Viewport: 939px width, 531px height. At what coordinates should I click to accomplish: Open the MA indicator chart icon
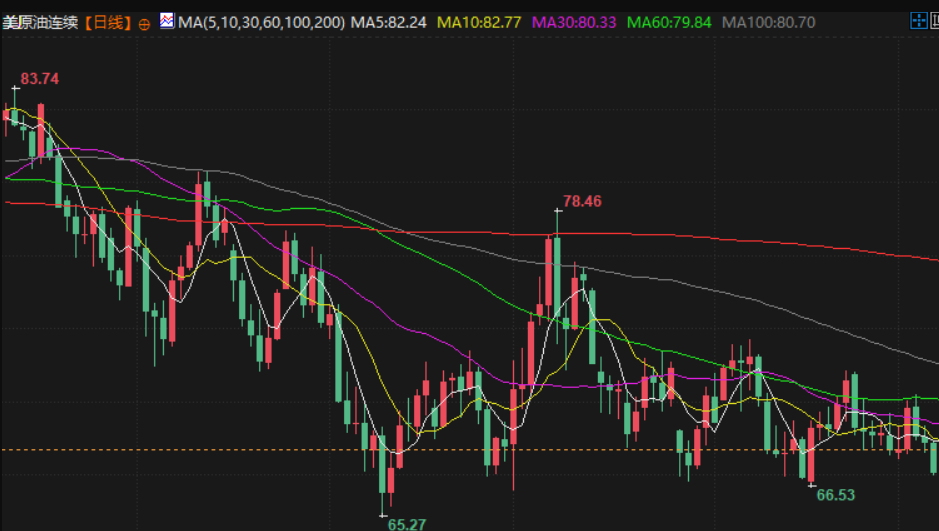(166, 21)
